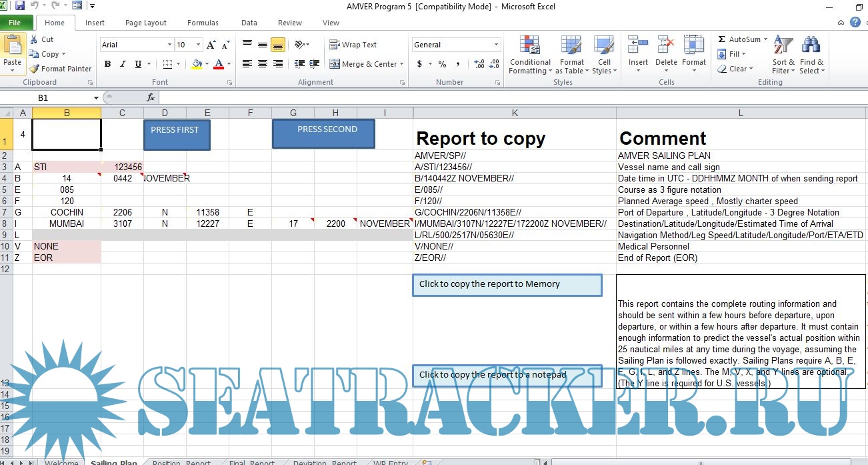
Task: Toggle Italic formatting
Action: [123, 64]
